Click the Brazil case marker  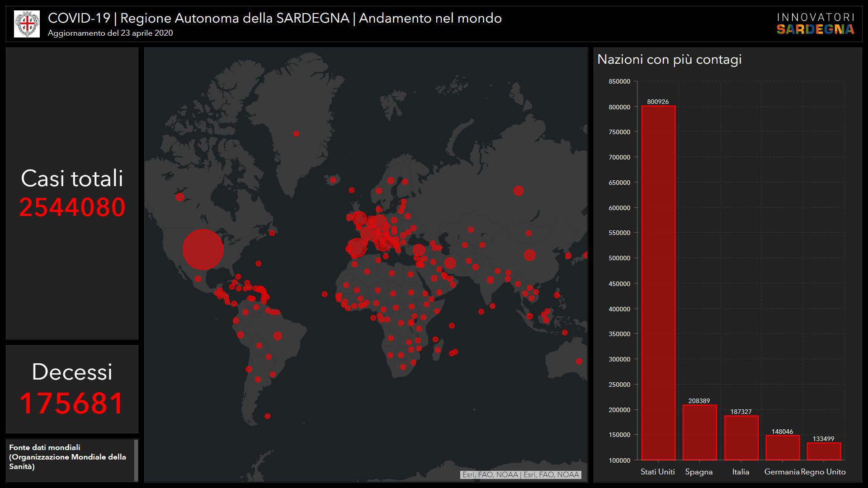(x=278, y=336)
